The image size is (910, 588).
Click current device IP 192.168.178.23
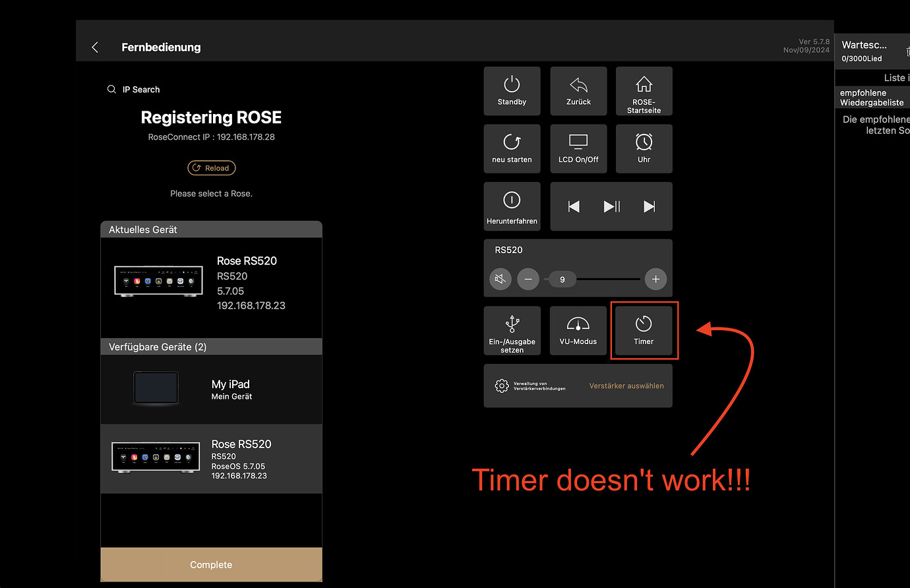(x=251, y=306)
